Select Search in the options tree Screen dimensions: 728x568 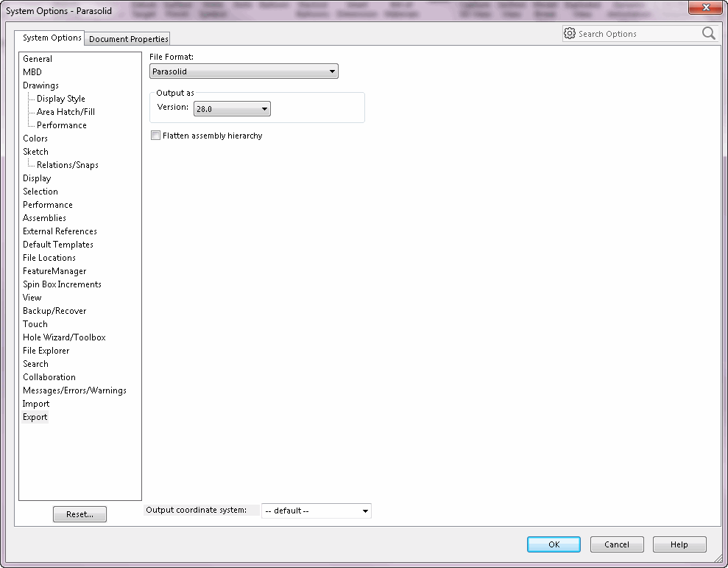(35, 363)
